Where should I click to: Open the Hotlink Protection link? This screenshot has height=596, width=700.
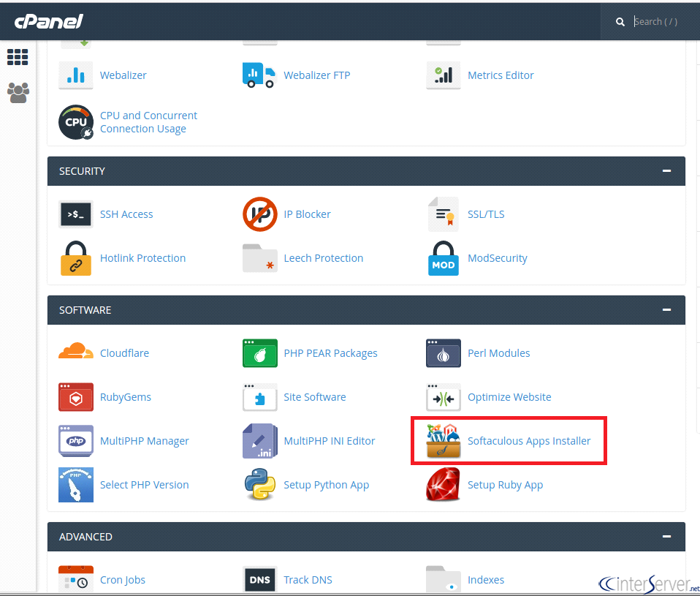(x=143, y=258)
